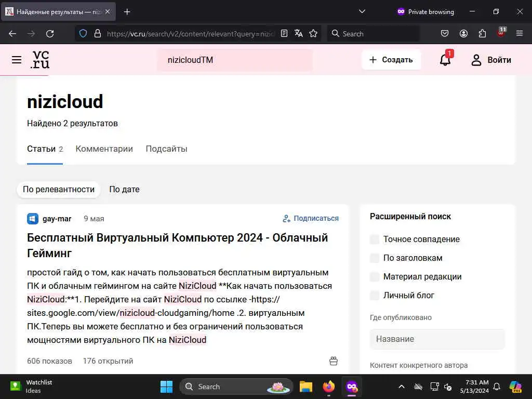The height and width of the screenshot is (399, 532).
Task: Open the Pocket save icon
Action: [x=445, y=34]
